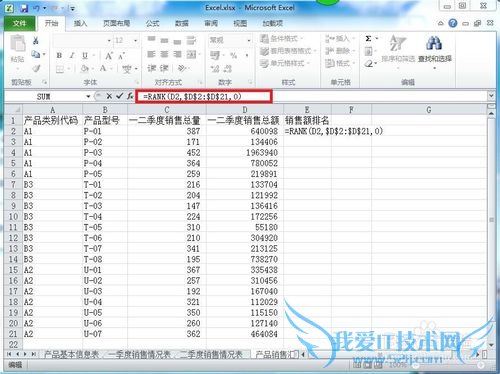Viewport: 500px width, 374px height.
Task: Open the font name dropdown
Action: [x=109, y=41]
